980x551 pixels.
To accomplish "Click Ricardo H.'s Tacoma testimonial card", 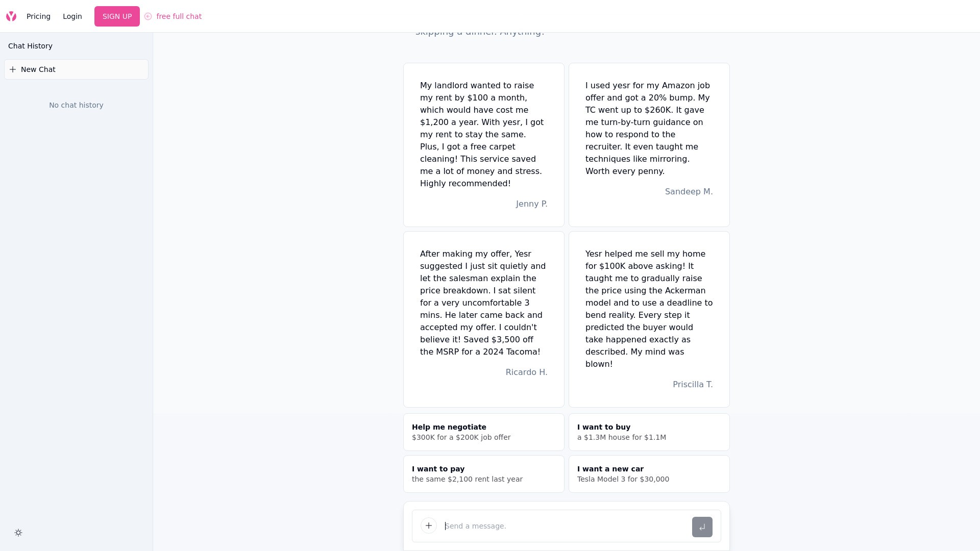I will [x=483, y=319].
